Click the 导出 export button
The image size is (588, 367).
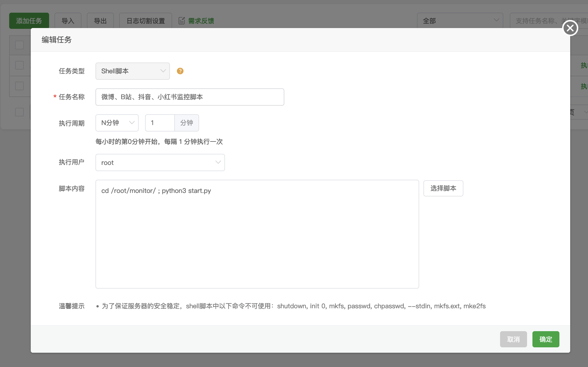[100, 20]
